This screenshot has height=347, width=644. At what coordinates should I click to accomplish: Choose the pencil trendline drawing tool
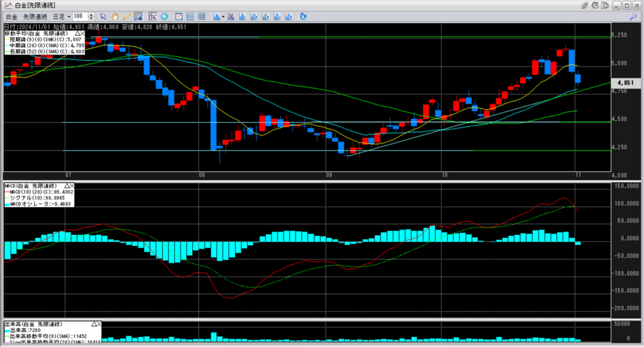[x=126, y=16]
